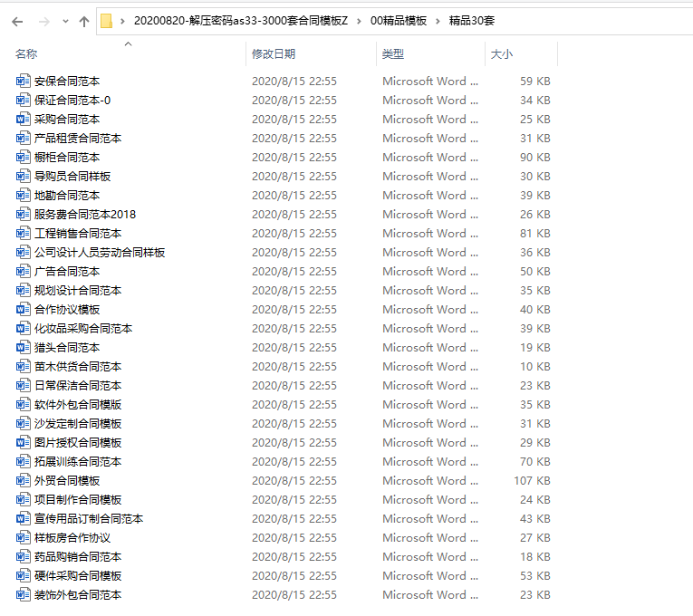Sort by 类型 column header
693x616 pixels.
tap(393, 54)
